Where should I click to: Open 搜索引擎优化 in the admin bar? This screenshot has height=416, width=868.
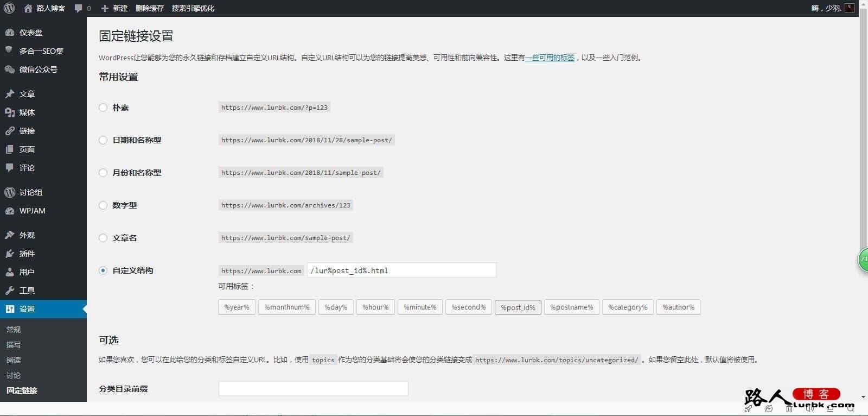[x=193, y=8]
